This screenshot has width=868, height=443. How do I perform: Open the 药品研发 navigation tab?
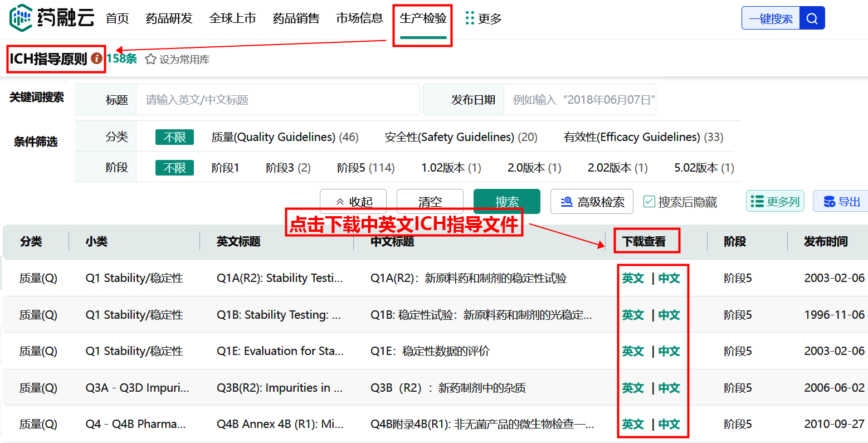point(169,18)
